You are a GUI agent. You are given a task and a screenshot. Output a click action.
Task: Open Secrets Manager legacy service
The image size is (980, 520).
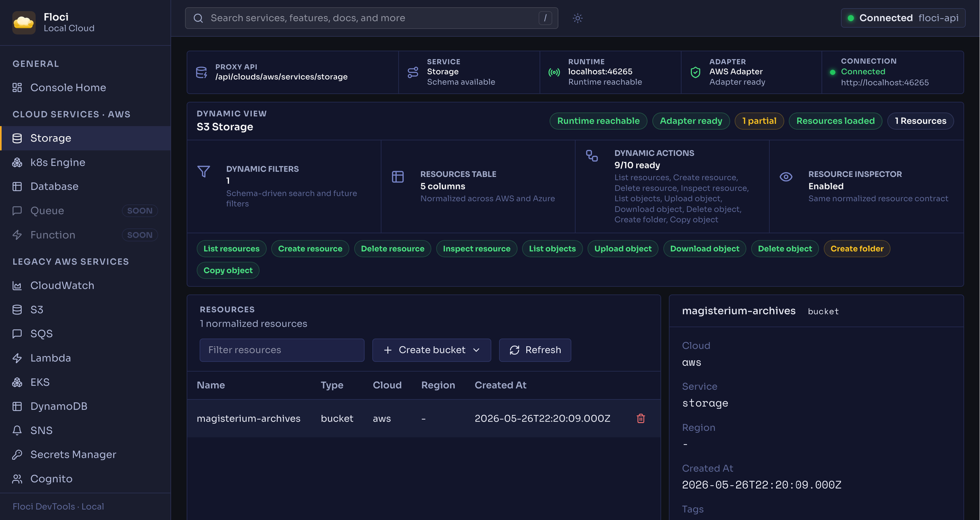(x=85, y=454)
